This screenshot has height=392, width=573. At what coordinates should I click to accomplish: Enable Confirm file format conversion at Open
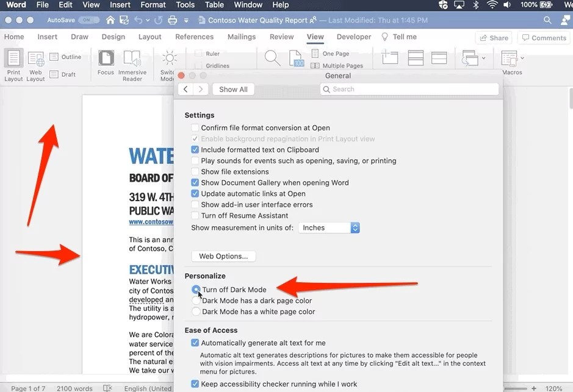pos(195,128)
